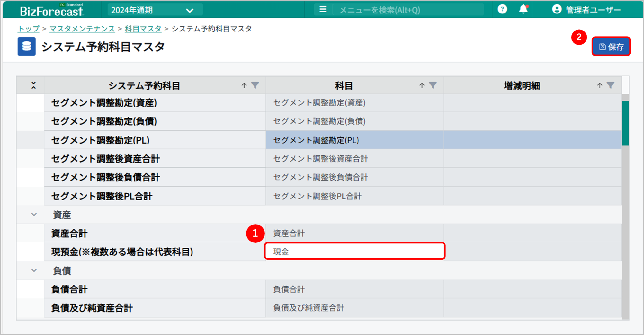Click the menu search field

coord(408,10)
